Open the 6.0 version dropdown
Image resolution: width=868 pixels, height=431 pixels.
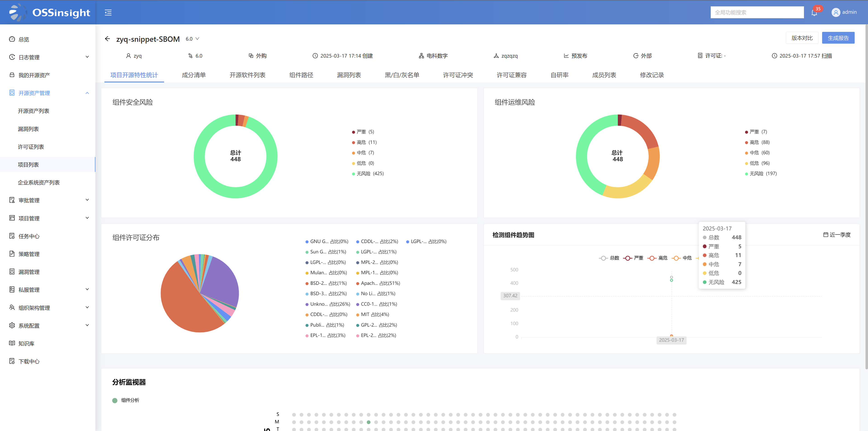click(192, 39)
